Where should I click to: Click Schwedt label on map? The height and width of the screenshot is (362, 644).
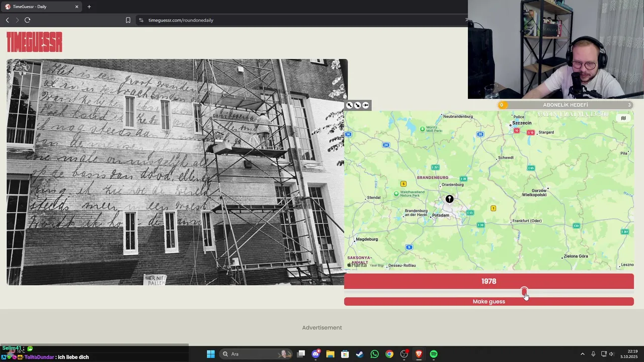(x=506, y=158)
